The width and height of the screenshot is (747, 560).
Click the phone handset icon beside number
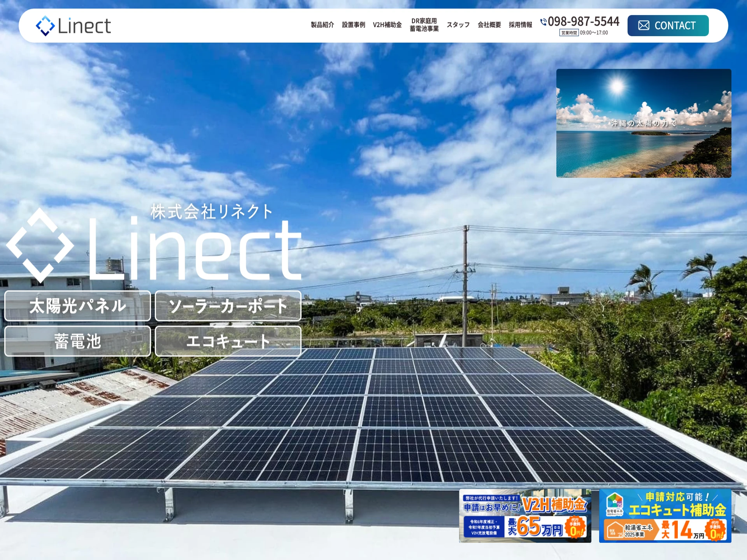tap(543, 22)
